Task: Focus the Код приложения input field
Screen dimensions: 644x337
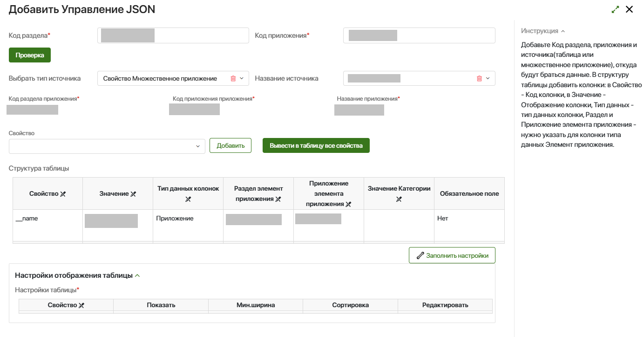Action: 419,35
